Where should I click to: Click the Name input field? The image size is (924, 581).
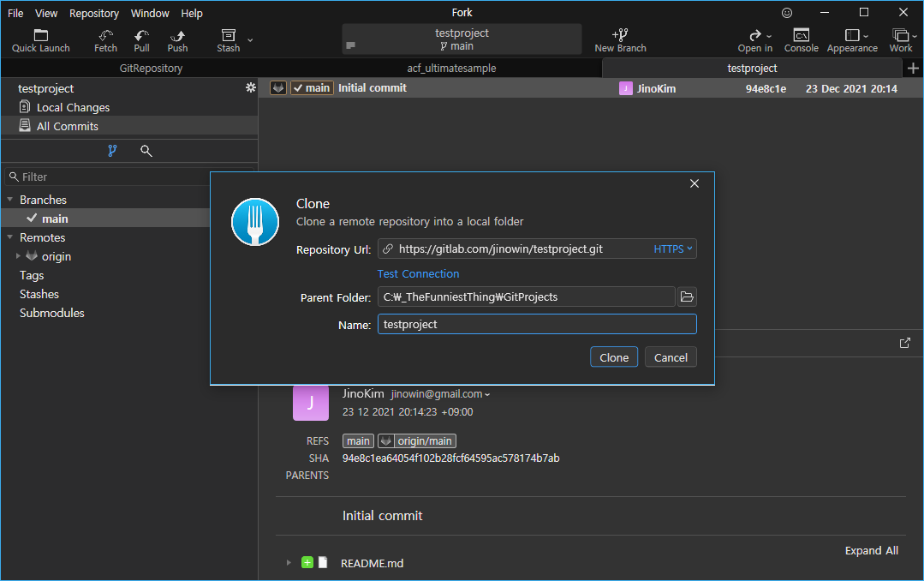[537, 325]
